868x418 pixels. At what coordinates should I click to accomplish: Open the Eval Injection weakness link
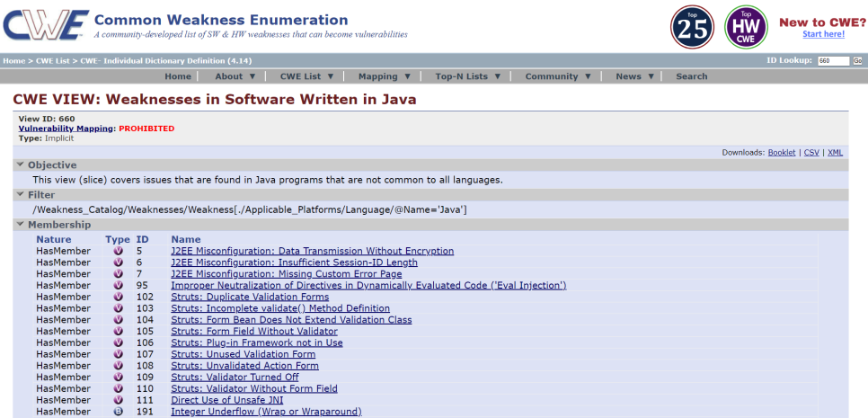(368, 285)
